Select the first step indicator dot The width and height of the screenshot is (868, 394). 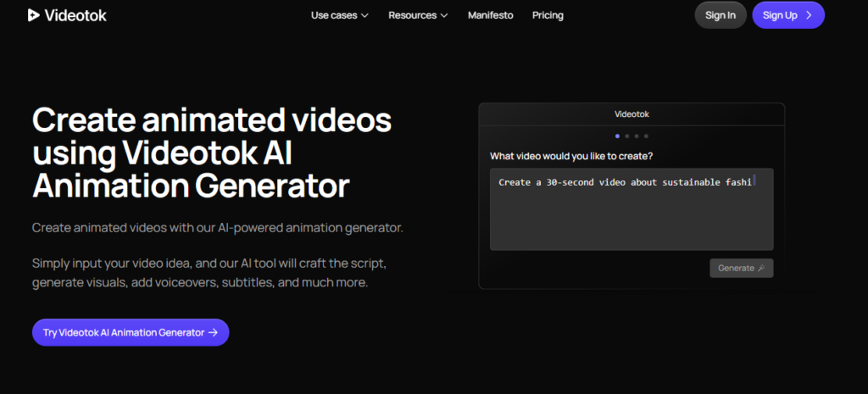tap(617, 136)
